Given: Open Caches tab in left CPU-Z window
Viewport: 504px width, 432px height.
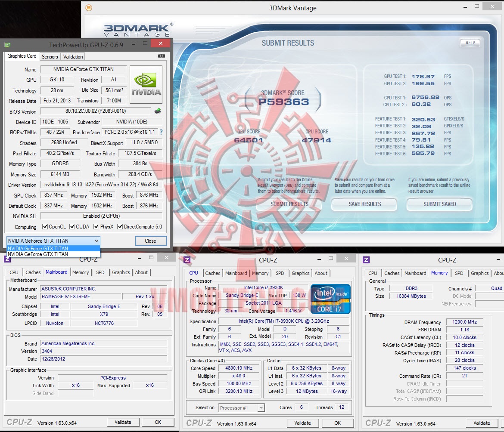Looking at the screenshot, I should (x=33, y=272).
